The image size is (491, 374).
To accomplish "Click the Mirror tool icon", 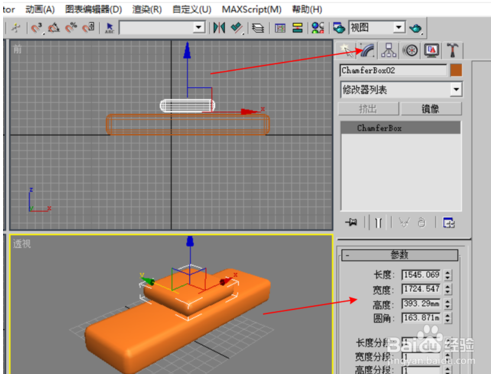I will 219,28.
